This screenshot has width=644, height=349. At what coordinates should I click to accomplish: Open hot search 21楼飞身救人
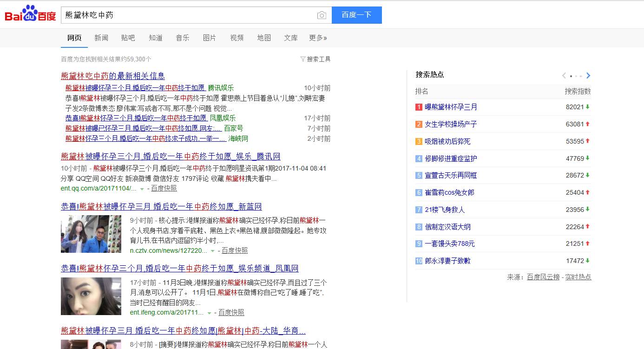tap(445, 210)
